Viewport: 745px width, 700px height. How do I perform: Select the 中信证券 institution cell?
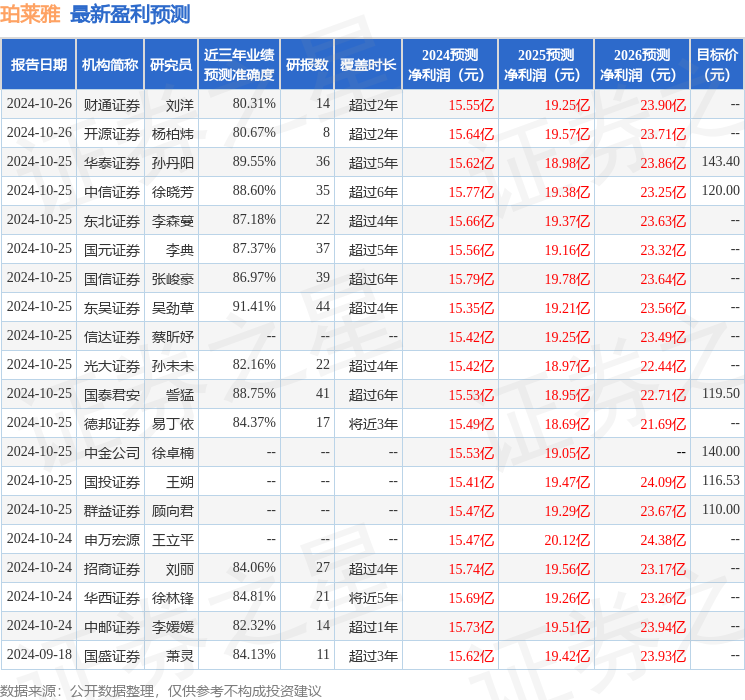(112, 192)
